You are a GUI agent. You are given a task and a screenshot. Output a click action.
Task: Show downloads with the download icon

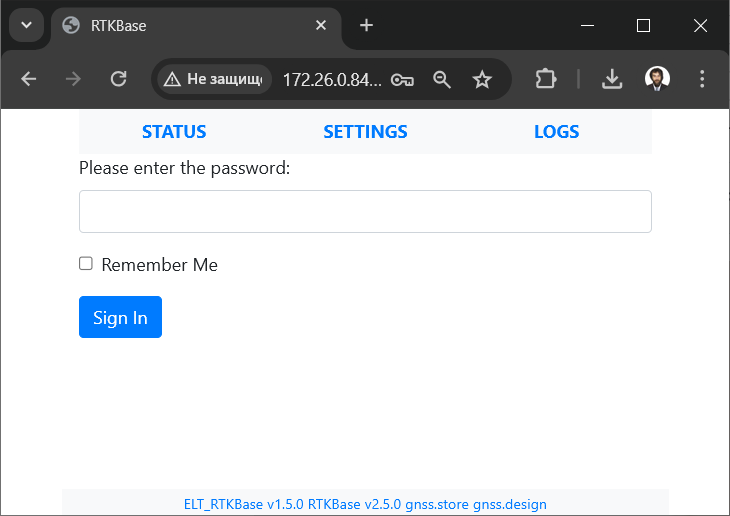[x=612, y=79]
